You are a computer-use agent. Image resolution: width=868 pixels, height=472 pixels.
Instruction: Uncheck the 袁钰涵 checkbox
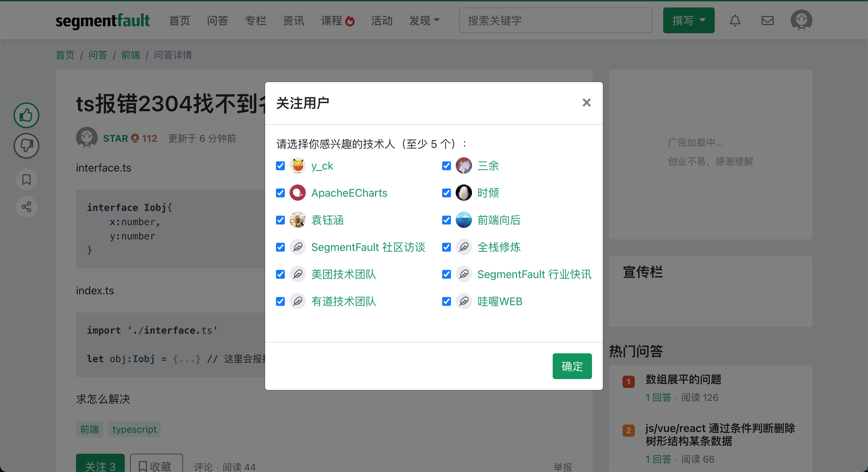pyautogui.click(x=280, y=220)
